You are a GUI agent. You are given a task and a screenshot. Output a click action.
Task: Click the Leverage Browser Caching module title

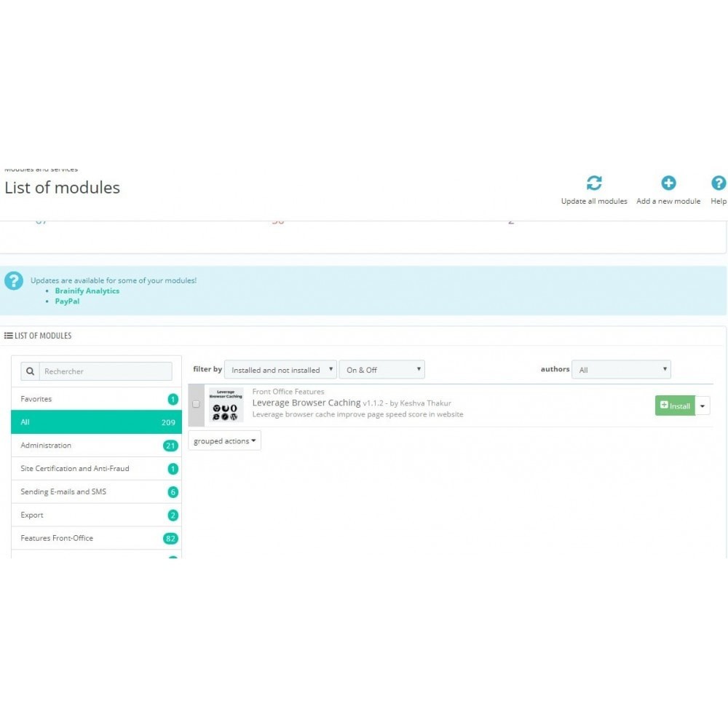click(x=306, y=403)
